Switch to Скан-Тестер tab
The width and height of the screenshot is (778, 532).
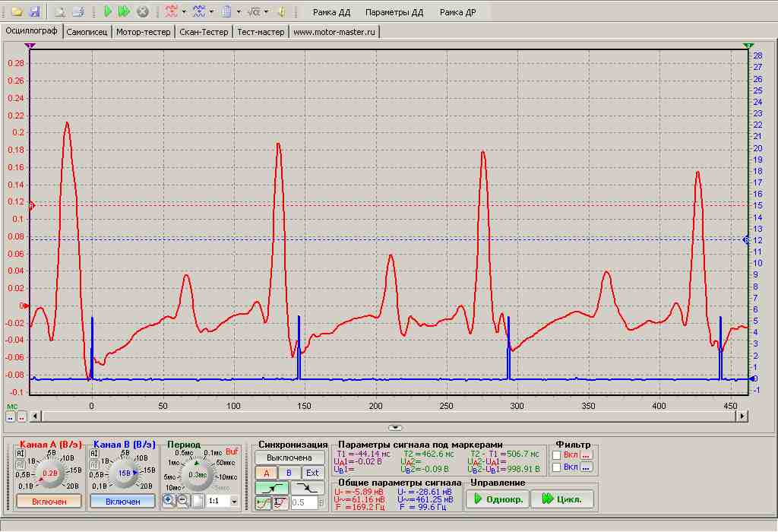point(204,32)
